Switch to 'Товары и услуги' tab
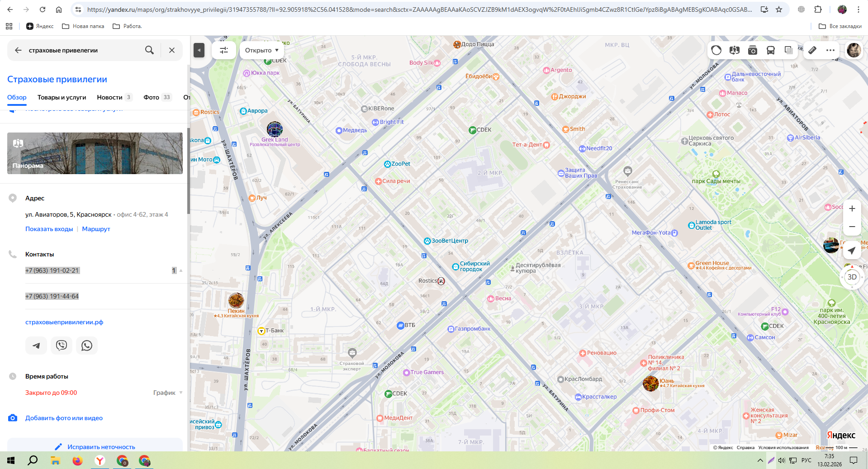This screenshot has width=868, height=469. point(62,97)
